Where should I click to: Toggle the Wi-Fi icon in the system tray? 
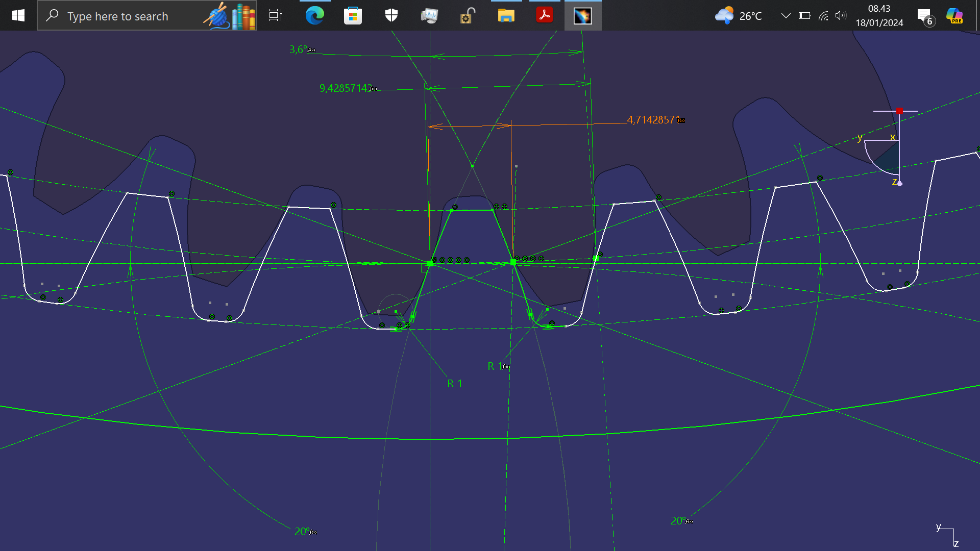point(823,15)
